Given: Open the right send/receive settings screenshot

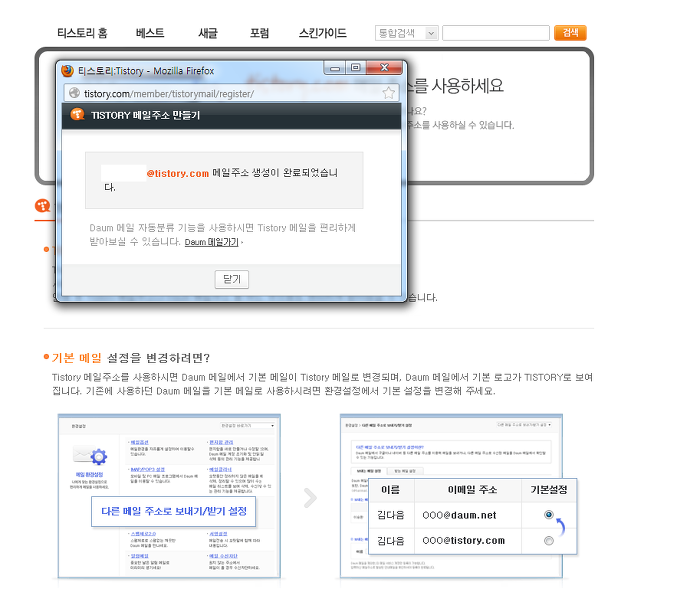Looking at the screenshot, I should [451, 496].
